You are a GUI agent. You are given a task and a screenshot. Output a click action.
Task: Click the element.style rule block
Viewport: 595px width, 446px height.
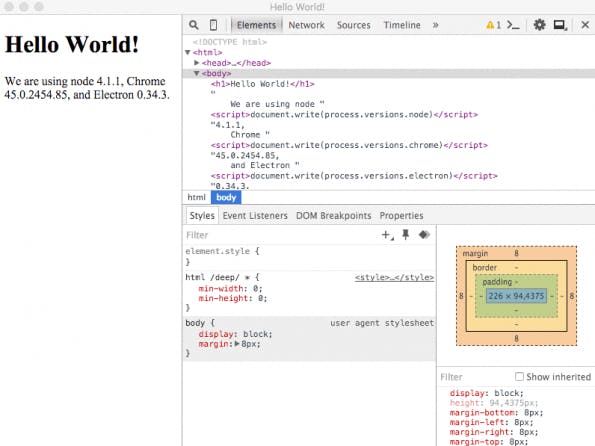tap(309, 257)
